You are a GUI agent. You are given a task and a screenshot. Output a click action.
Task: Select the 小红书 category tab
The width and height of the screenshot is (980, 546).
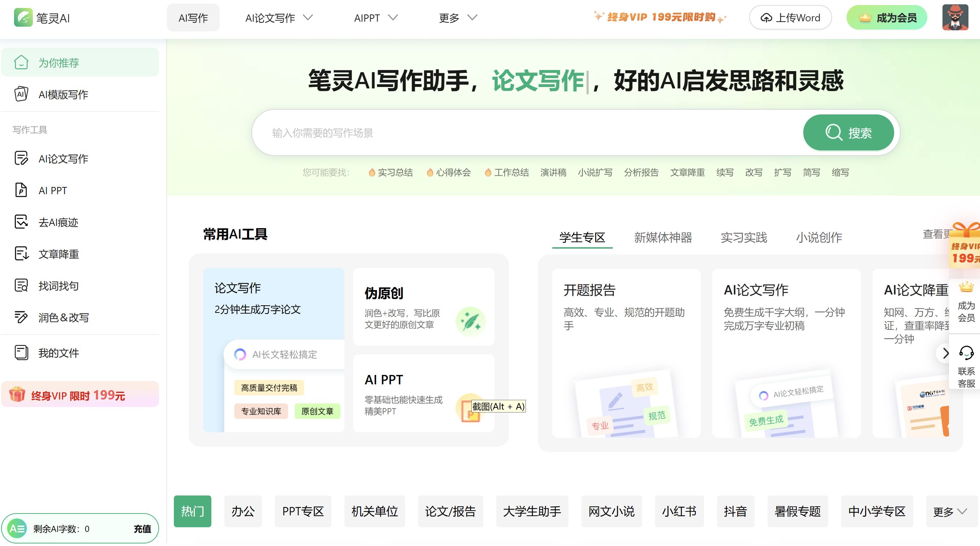point(679,511)
